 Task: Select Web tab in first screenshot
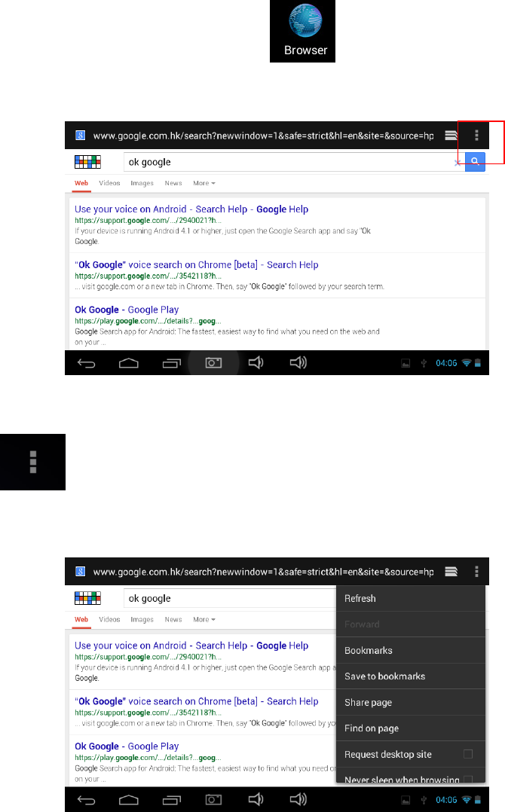[81, 183]
